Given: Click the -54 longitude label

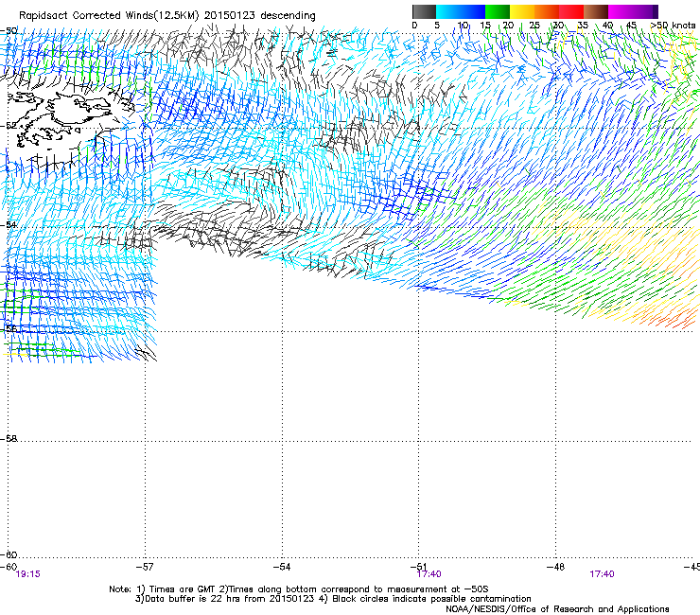Looking at the screenshot, I should (282, 567).
